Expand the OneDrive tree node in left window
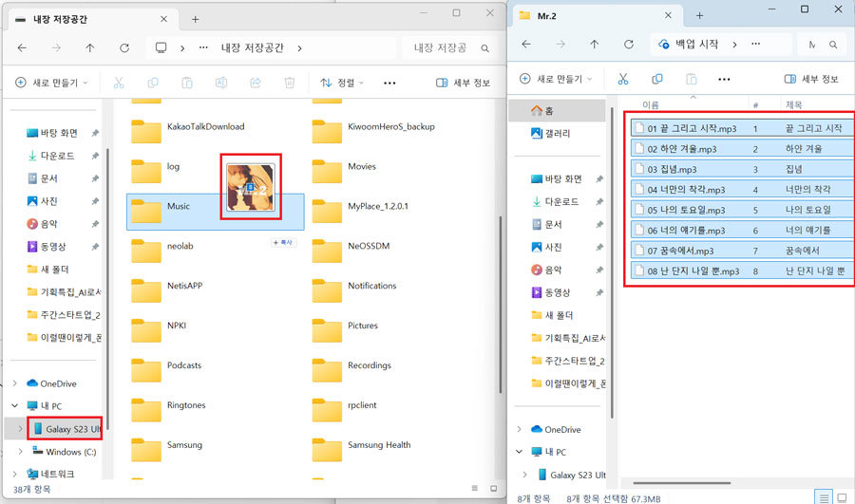Viewport: 855px width, 504px height. click(x=13, y=383)
